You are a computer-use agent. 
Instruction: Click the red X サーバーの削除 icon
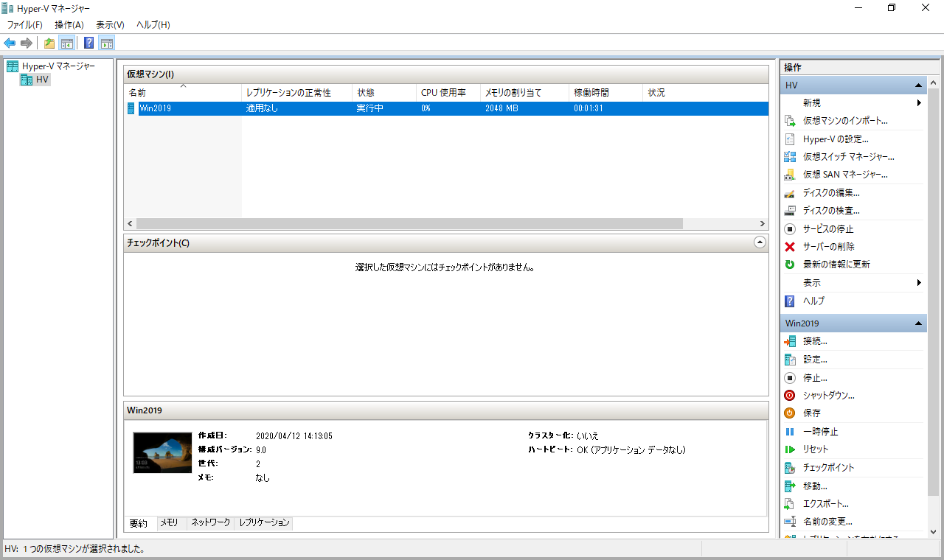(x=790, y=247)
